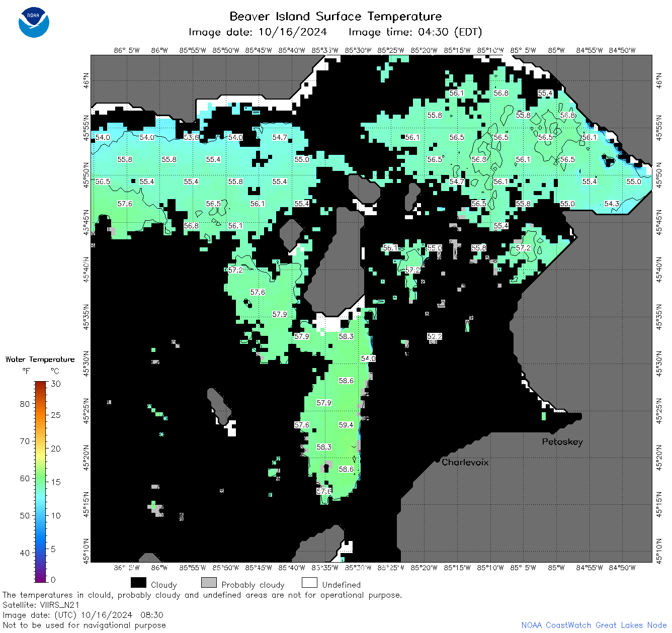The height and width of the screenshot is (633, 672).
Task: Click the Probably cloudy legend label text
Action: (253, 585)
